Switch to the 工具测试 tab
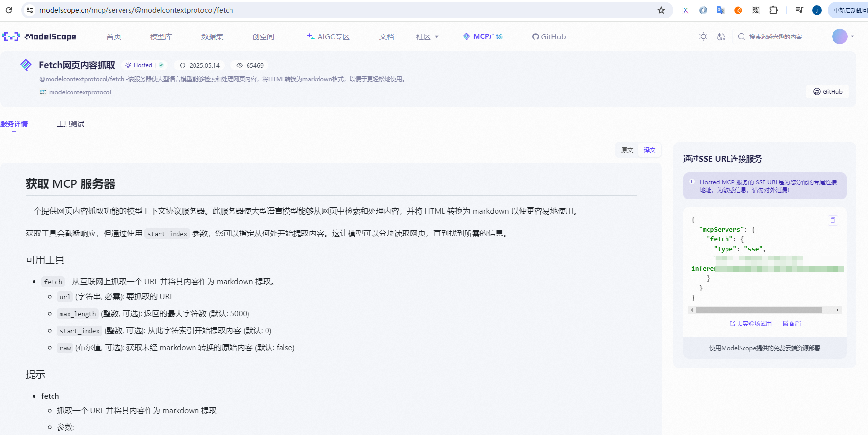Screen dimensions: 868x435 click(x=71, y=124)
